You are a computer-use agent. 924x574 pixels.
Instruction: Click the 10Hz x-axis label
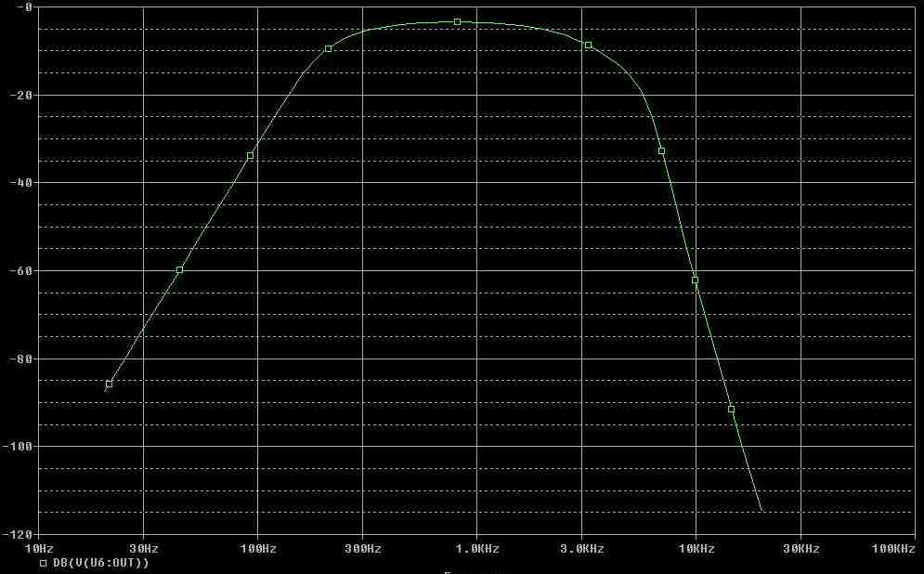point(39,549)
